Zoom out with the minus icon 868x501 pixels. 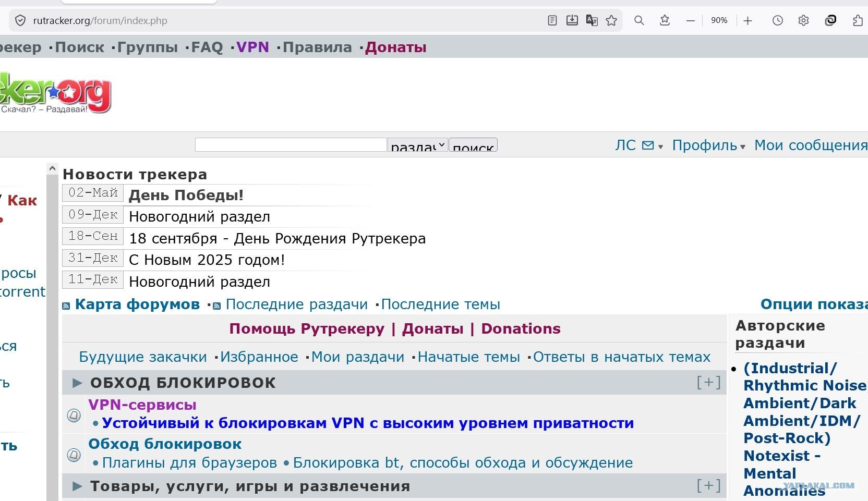click(691, 21)
